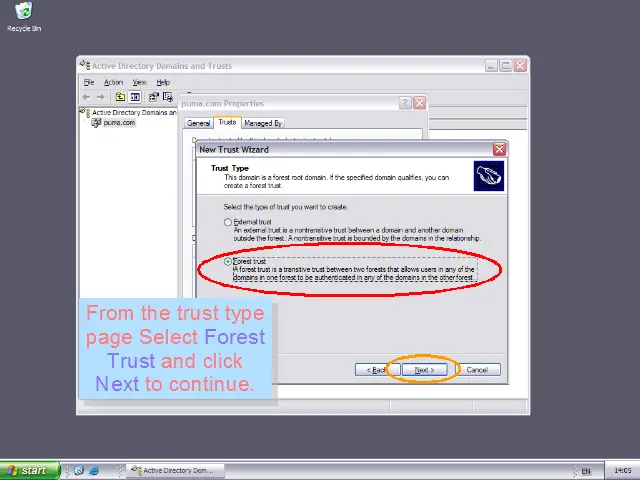Click the Properties toolbar icon
Viewport: 640px width, 480px height.
(154, 97)
